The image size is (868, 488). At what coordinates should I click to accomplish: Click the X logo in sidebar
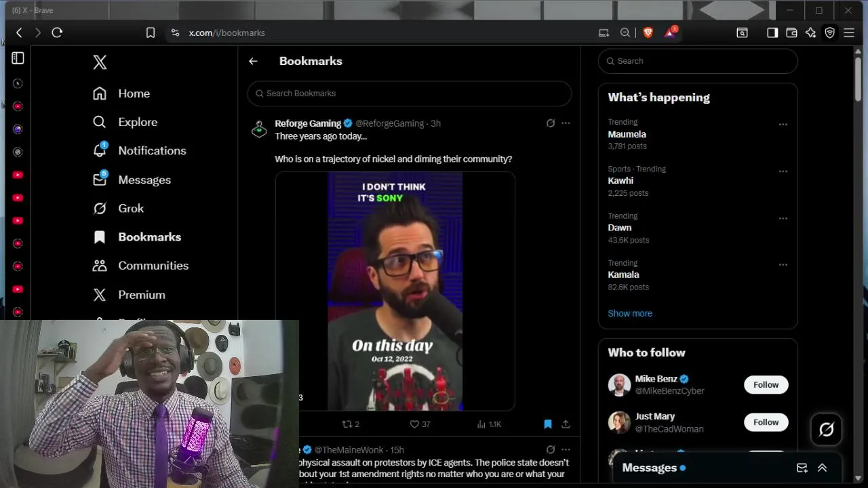(x=100, y=62)
